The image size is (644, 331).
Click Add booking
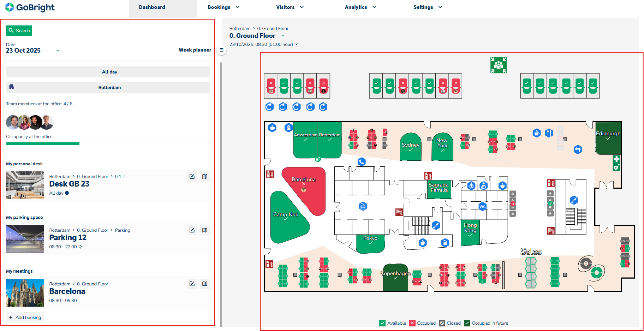pyautogui.click(x=25, y=317)
